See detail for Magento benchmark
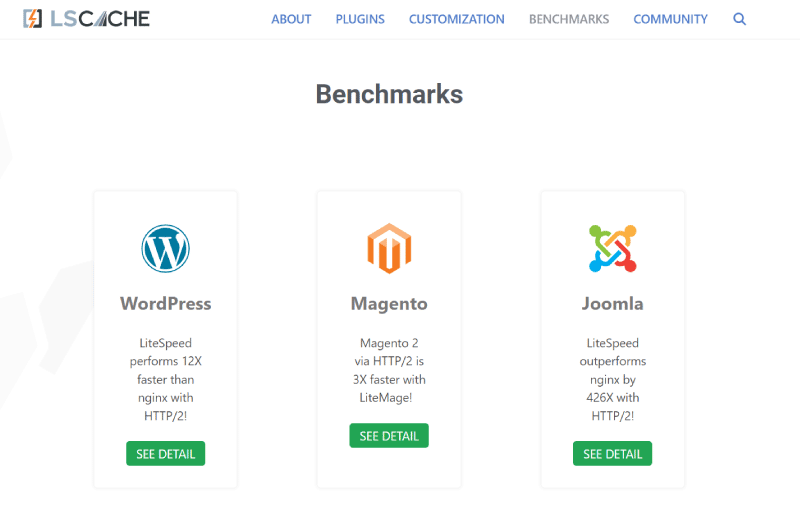The width and height of the screenshot is (800, 530). [389, 436]
